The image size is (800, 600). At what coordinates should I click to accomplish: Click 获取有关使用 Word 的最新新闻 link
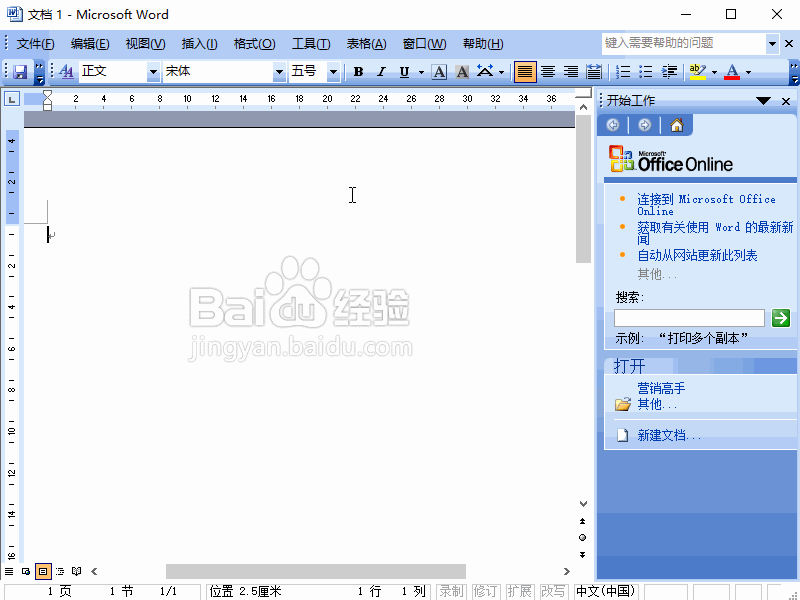tap(715, 233)
